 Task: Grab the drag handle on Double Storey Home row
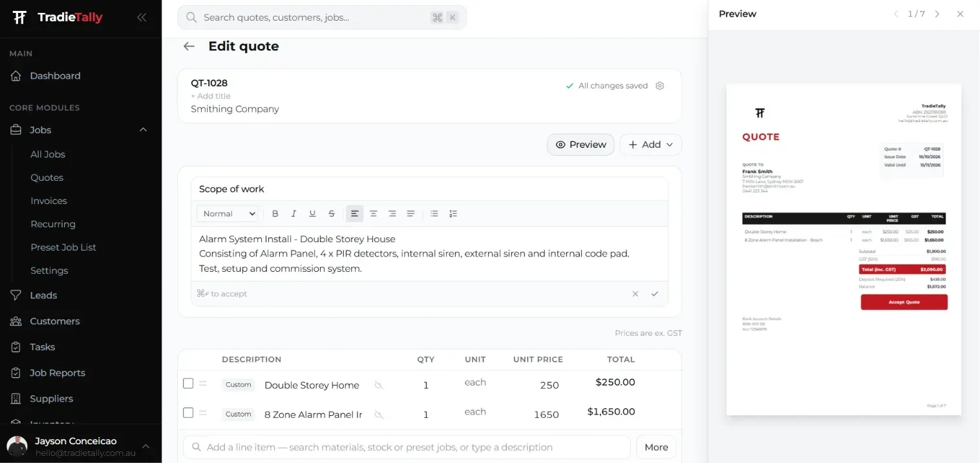pyautogui.click(x=203, y=384)
